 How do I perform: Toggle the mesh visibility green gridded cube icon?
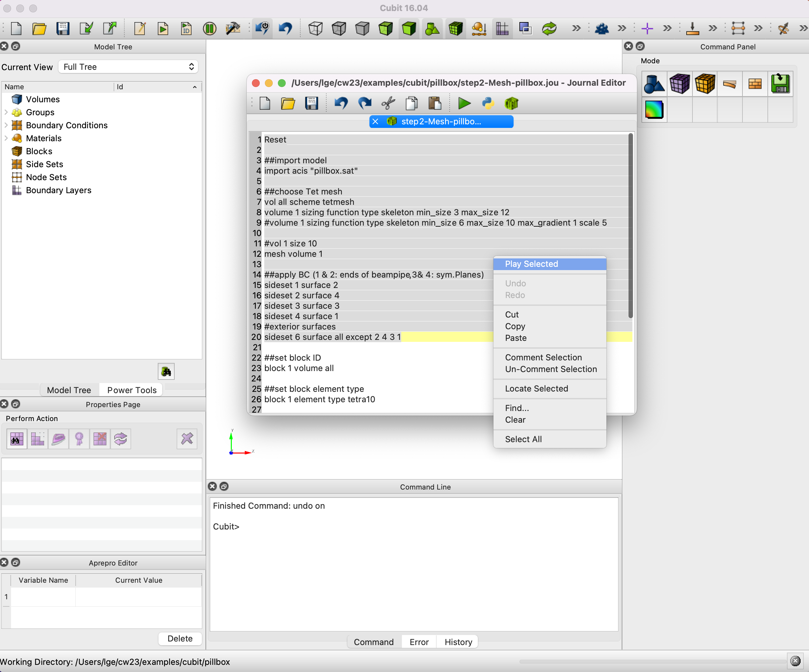click(x=456, y=29)
